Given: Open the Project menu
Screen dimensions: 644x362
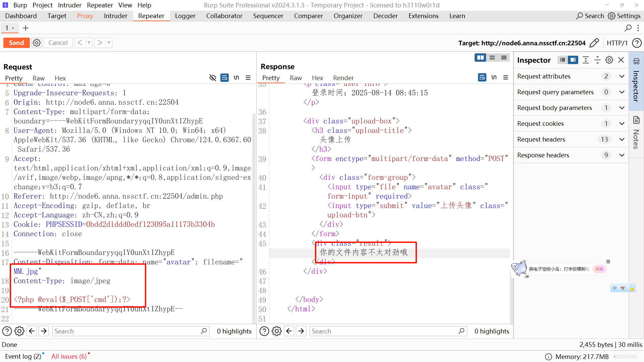Looking at the screenshot, I should [43, 5].
